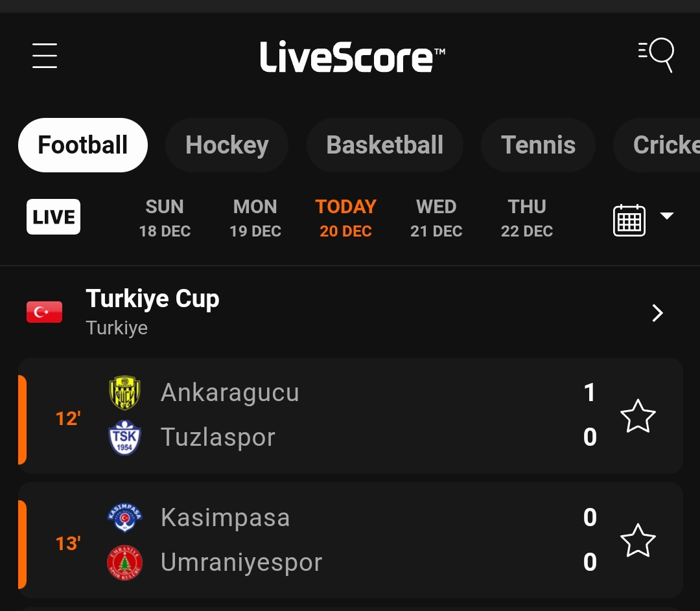This screenshot has height=611, width=700.
Task: Tap the Kasimpasa club crest
Action: pos(124,518)
